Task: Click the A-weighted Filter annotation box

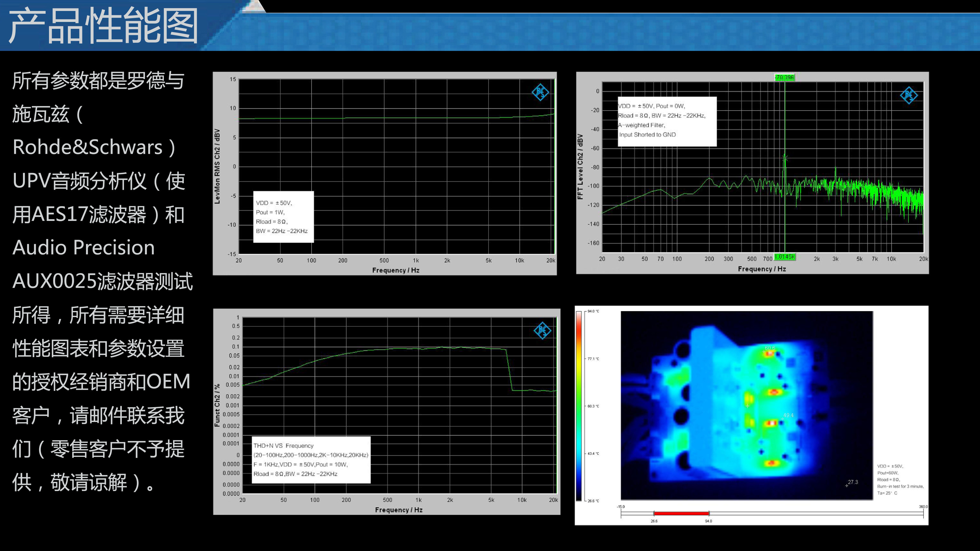Action: pos(667,121)
